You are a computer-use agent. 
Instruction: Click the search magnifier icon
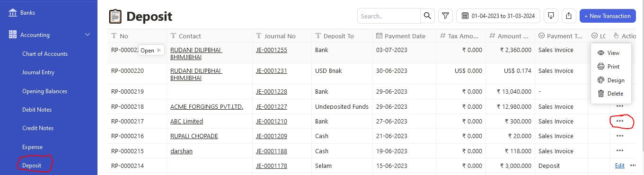(x=428, y=16)
